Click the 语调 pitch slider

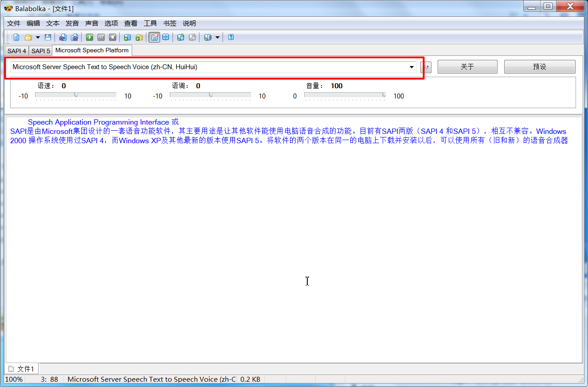[x=210, y=95]
